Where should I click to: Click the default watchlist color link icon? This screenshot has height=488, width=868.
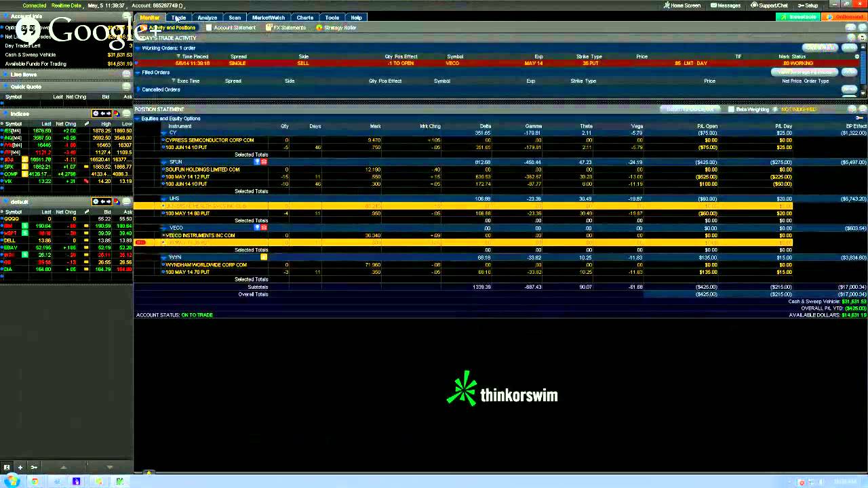pyautogui.click(x=116, y=202)
